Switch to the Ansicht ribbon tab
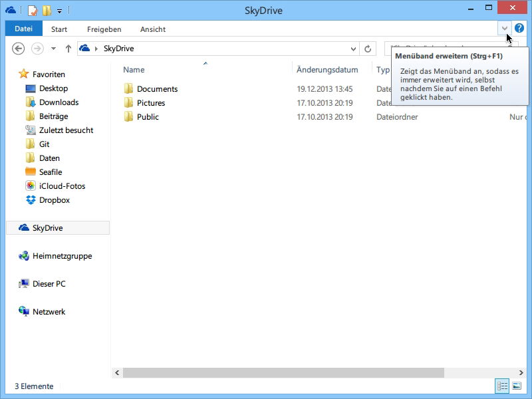Screen dimensions: 532x399 click(153, 29)
